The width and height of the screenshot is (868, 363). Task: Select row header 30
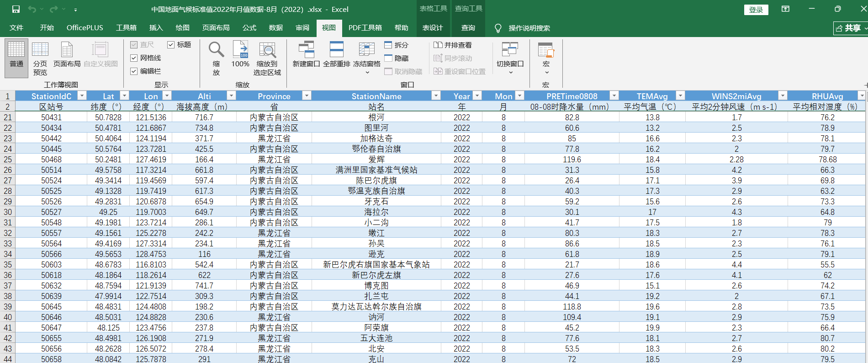point(8,212)
